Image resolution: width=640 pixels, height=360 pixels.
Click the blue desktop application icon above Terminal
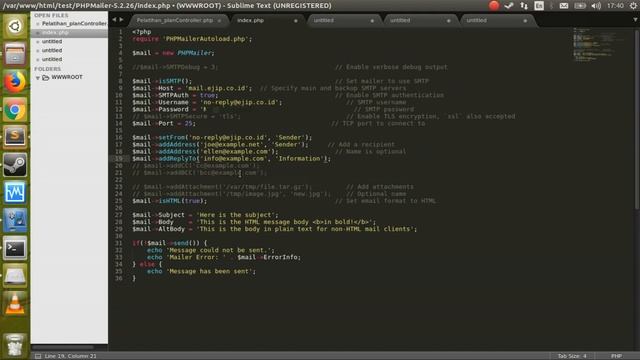tap(15, 220)
